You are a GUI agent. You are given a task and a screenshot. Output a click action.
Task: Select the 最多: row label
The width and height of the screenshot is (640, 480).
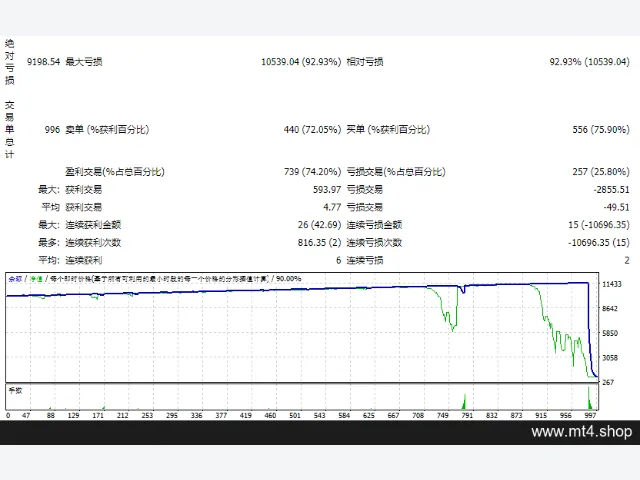coord(49,242)
